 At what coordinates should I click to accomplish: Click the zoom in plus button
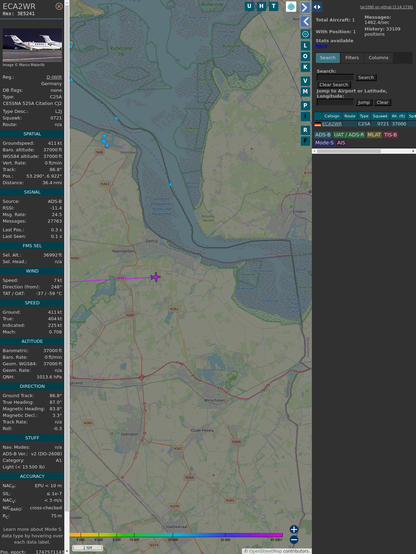[294, 529]
